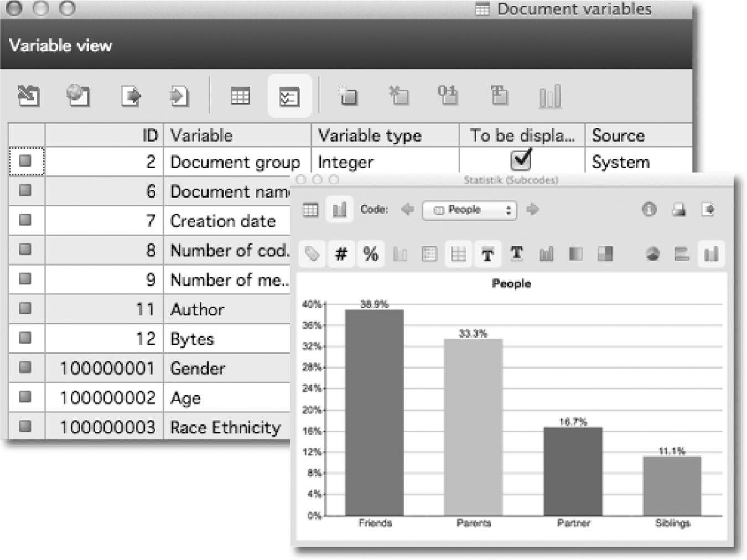Viewport: 747px width, 560px height.
Task: Click the underlined T text icon
Action: point(517,253)
